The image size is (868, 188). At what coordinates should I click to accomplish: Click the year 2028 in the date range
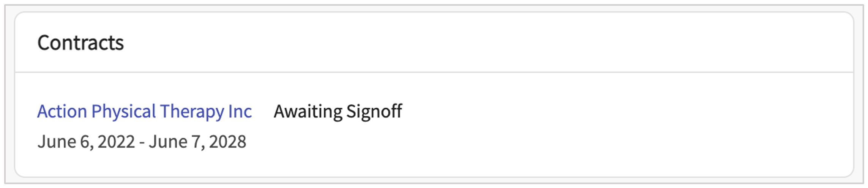[227, 142]
